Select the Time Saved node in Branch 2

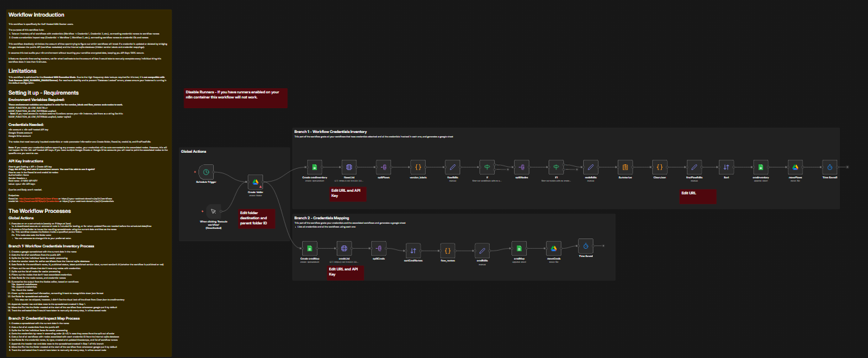click(x=586, y=246)
